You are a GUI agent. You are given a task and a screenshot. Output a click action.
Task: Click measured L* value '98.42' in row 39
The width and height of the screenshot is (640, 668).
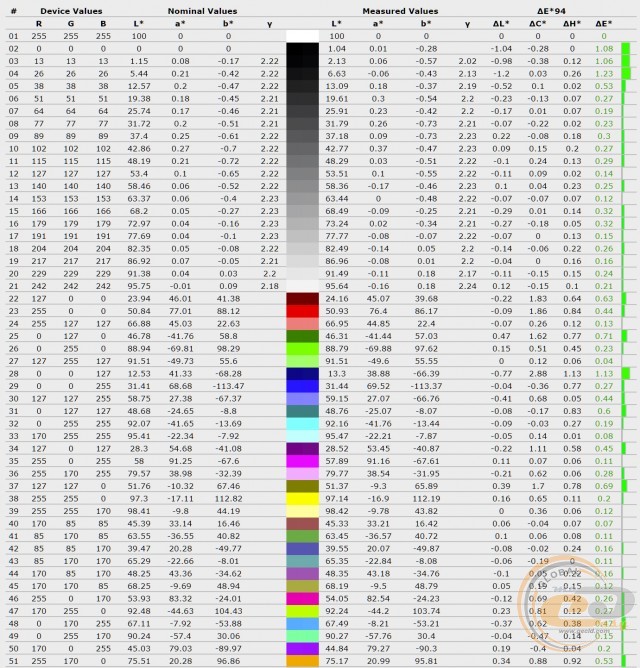tap(337, 511)
